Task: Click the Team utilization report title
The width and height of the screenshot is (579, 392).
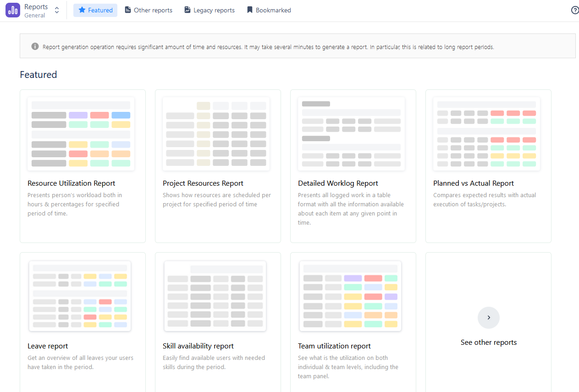Action: pyautogui.click(x=334, y=346)
